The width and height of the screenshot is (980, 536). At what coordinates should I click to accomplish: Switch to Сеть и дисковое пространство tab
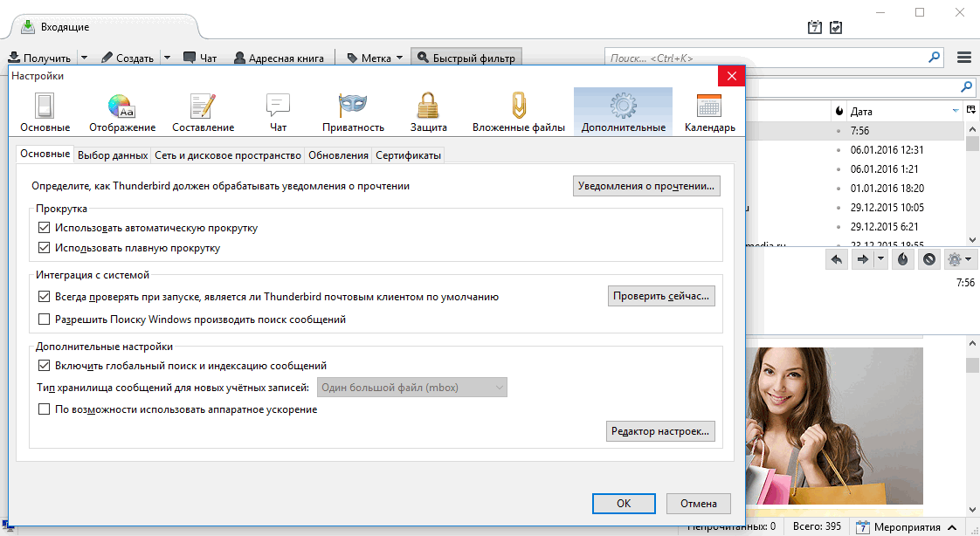pos(228,155)
